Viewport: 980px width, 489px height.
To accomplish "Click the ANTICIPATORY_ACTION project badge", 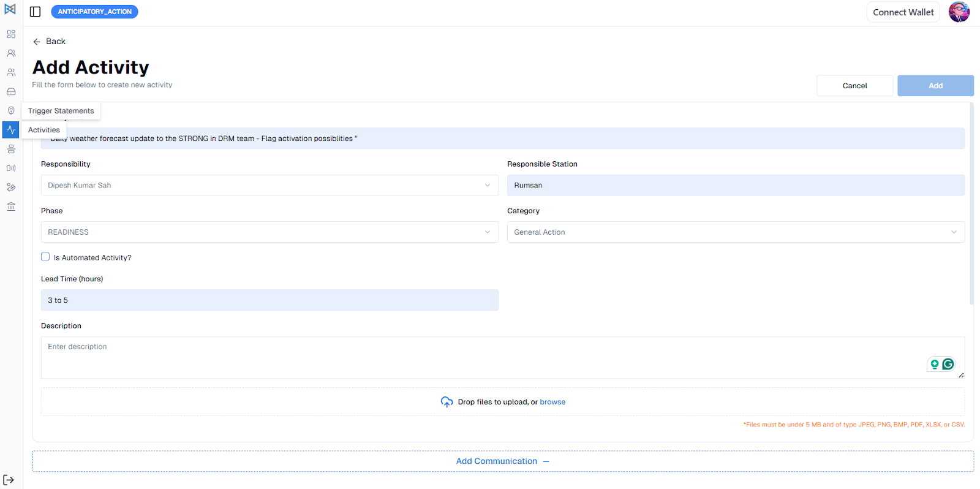I will [x=94, y=12].
